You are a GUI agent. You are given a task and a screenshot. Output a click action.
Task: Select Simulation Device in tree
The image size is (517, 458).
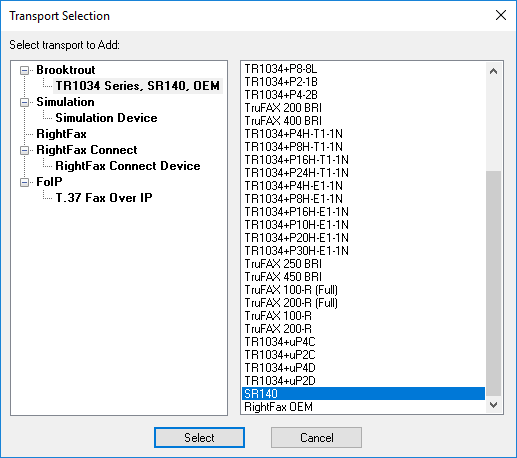[106, 118]
